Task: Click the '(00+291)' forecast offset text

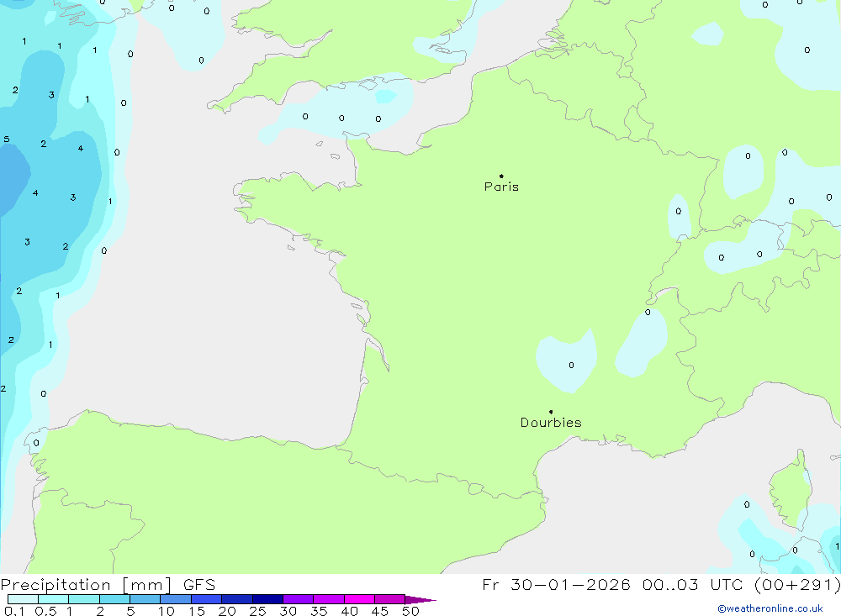Action: pyautogui.click(x=797, y=584)
